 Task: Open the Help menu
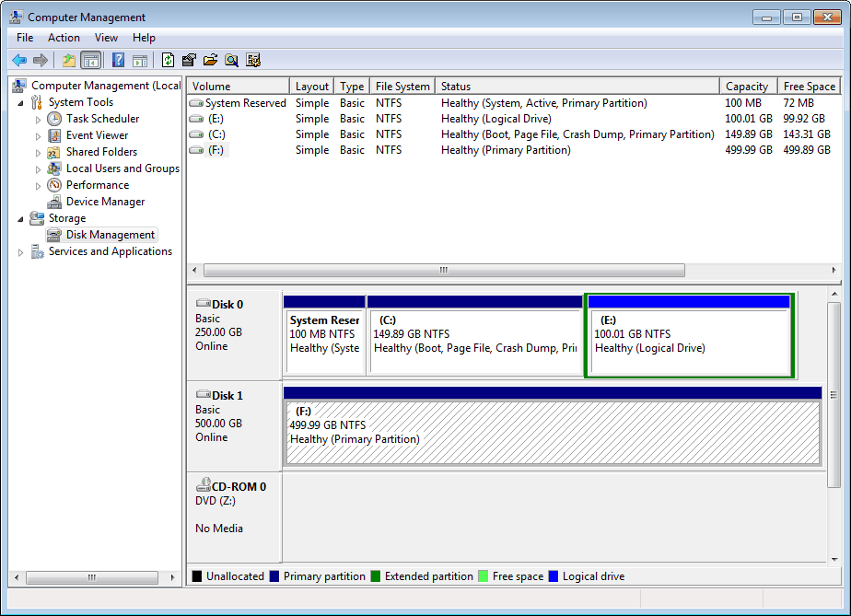click(144, 38)
